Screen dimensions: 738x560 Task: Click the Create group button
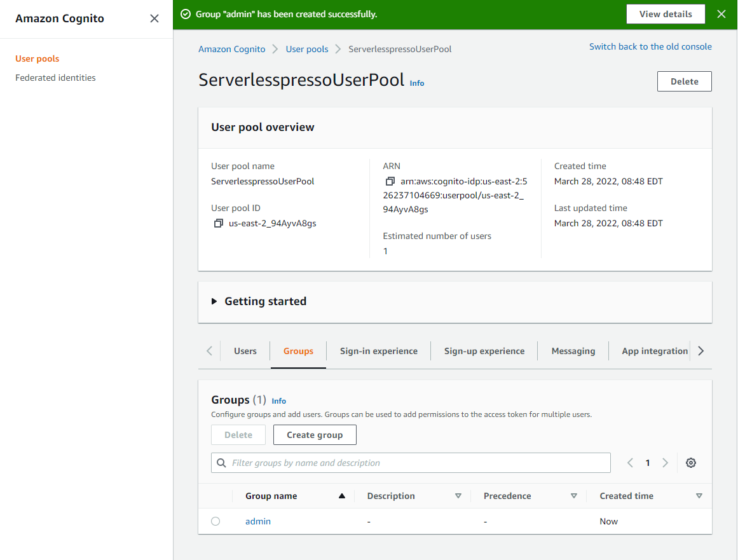315,435
